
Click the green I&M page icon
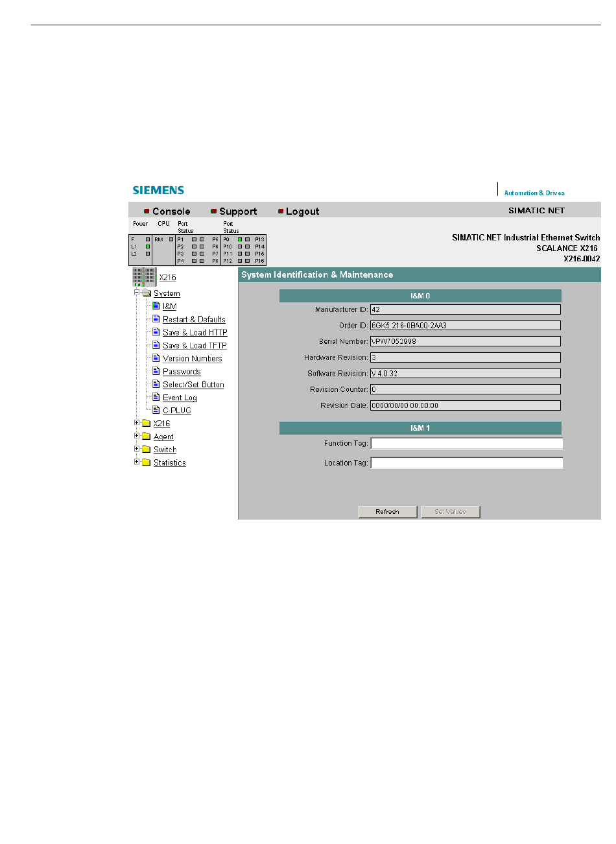tap(156, 306)
